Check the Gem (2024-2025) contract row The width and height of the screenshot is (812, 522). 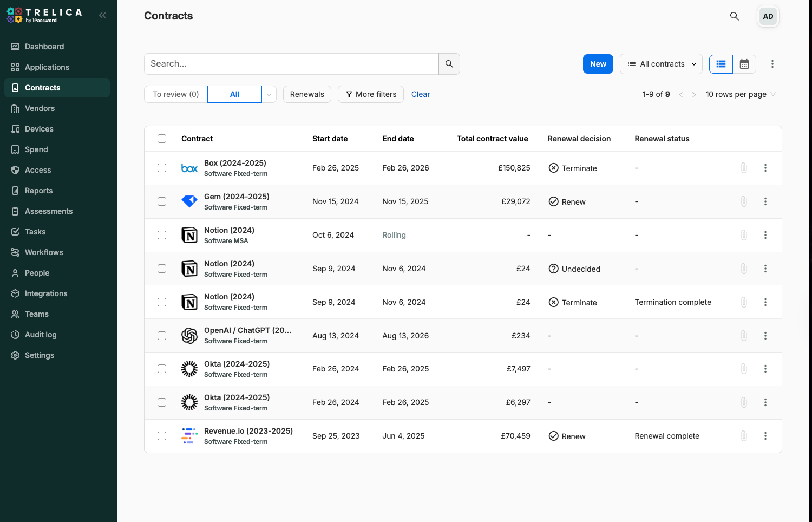(x=162, y=201)
